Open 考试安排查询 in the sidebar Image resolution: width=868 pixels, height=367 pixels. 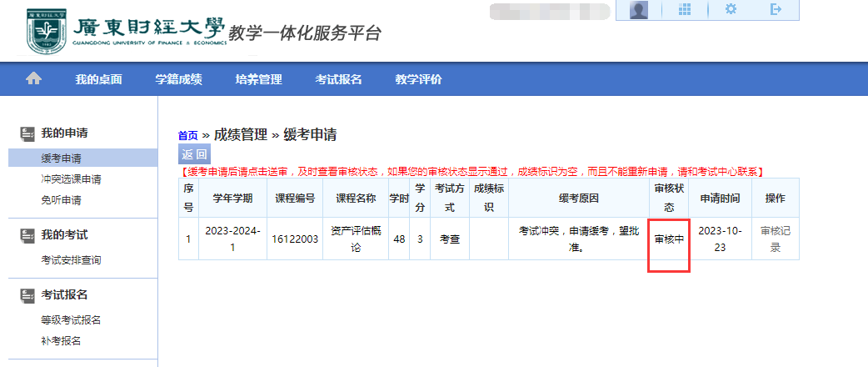(x=71, y=260)
